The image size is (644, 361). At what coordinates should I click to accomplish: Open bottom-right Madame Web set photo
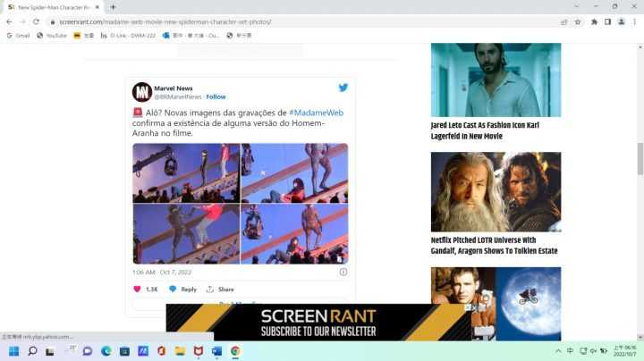[294, 234]
